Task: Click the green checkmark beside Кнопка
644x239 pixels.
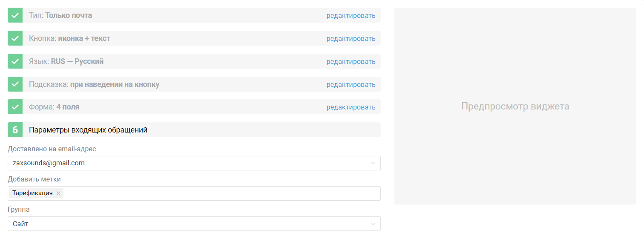Action: point(15,38)
